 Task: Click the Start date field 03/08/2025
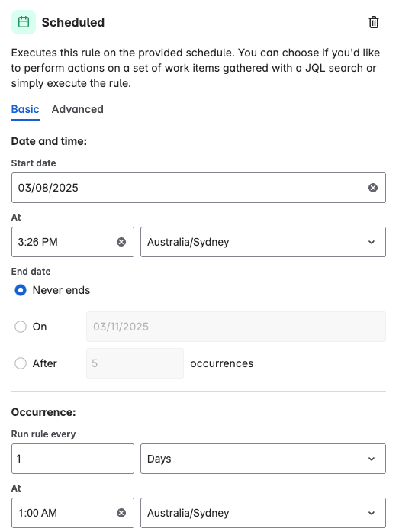[x=198, y=188]
